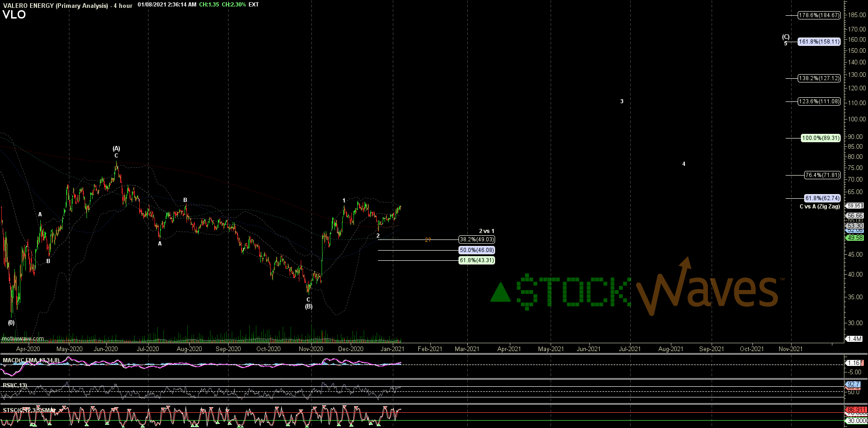This screenshot has width=868, height=428.
Task: Click the Jul-2021 date axis label
Action: 630,349
